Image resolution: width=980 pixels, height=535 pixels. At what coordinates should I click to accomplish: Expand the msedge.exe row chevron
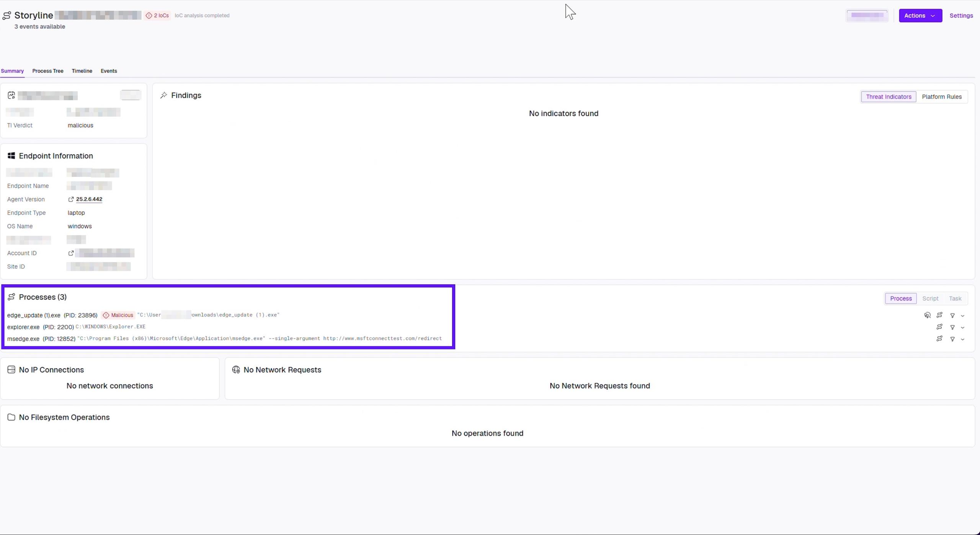click(963, 340)
